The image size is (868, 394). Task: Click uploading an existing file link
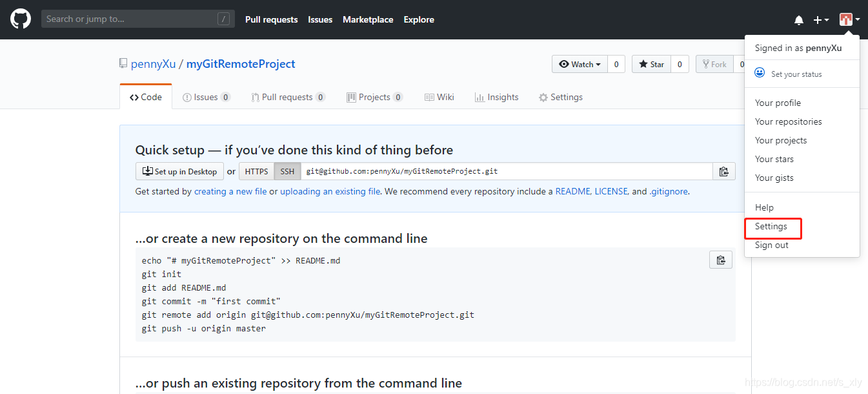(330, 191)
